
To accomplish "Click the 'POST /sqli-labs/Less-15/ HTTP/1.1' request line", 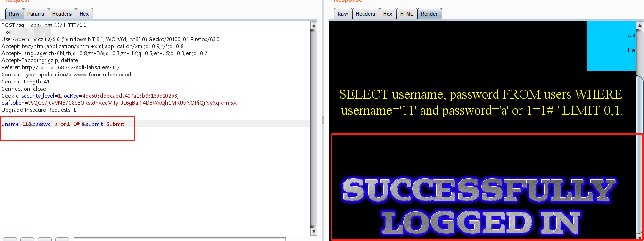I will coord(44,25).
